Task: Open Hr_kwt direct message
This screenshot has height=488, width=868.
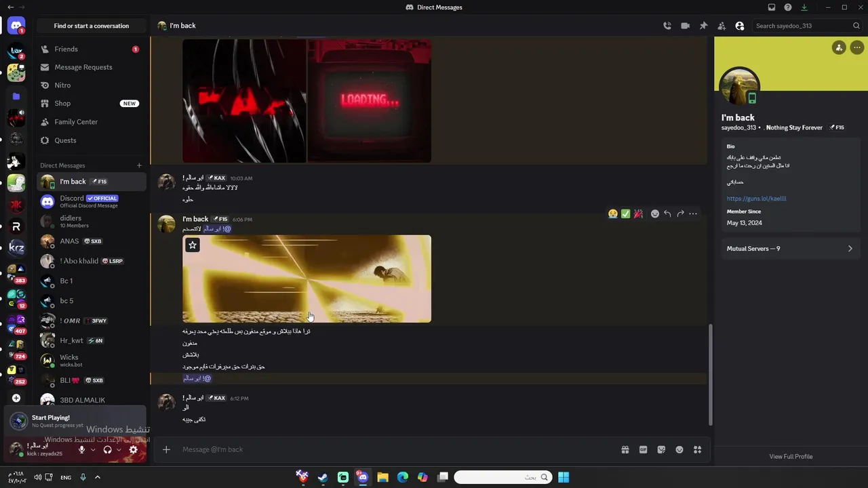Action: pos(92,341)
